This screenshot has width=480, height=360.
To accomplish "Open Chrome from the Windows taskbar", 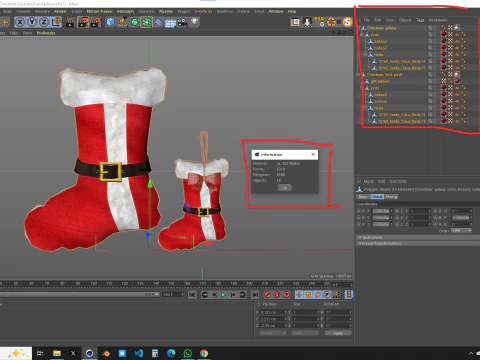I will point(204,353).
